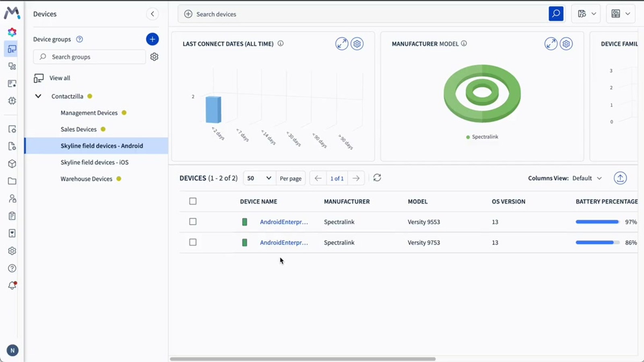This screenshot has height=362, width=644.
Task: Click the blue search button
Action: [x=556, y=14]
